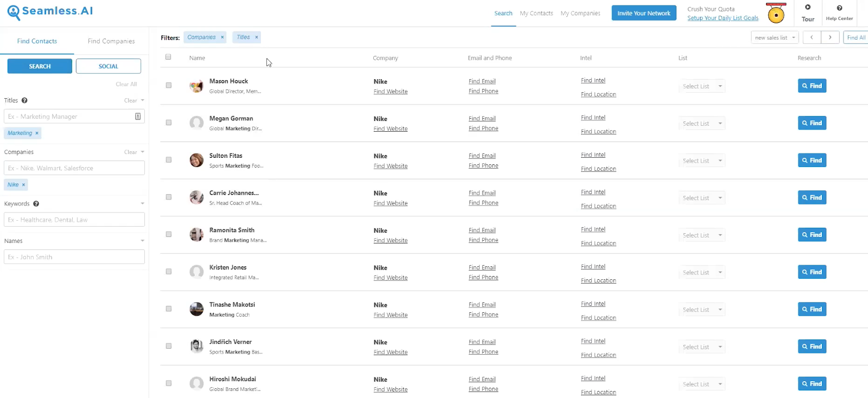The height and width of the screenshot is (398, 868).
Task: Open Setup Your Daily List Goals link
Action: [723, 18]
